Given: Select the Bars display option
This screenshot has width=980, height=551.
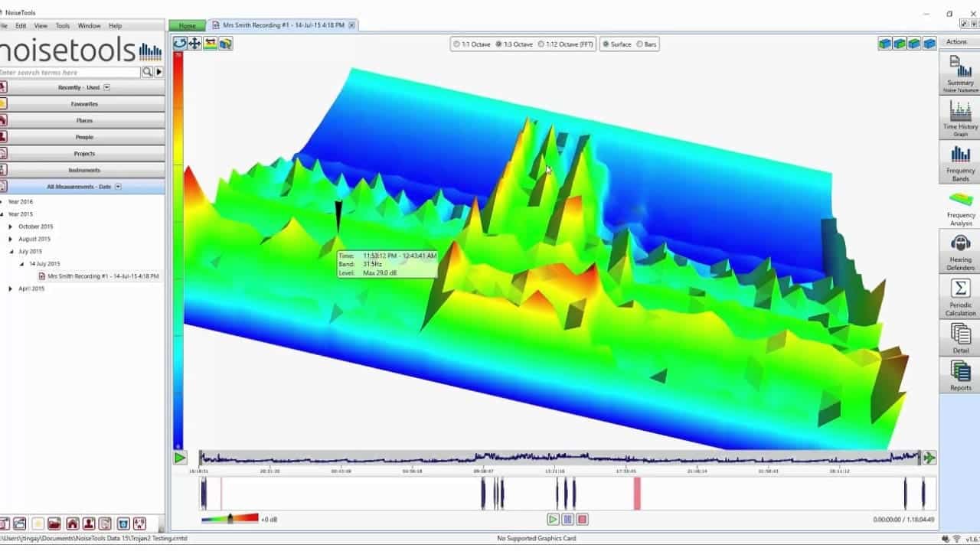Looking at the screenshot, I should click(647, 44).
